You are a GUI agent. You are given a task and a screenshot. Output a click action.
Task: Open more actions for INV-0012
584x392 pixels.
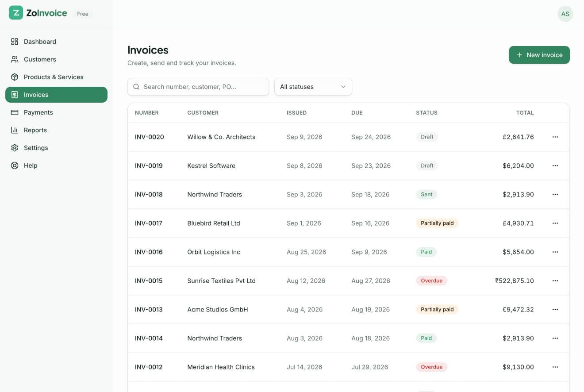pyautogui.click(x=555, y=367)
